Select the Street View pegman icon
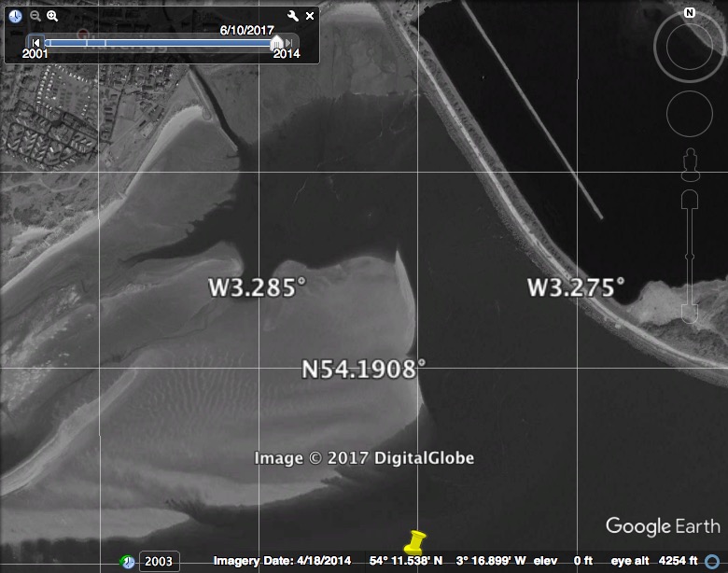 [690, 164]
